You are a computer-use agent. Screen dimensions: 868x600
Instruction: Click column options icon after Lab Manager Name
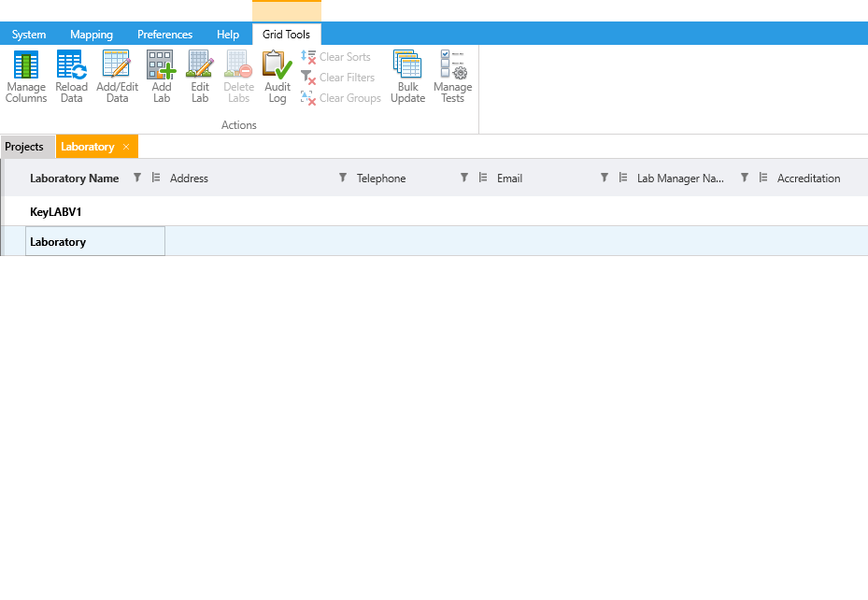763,178
